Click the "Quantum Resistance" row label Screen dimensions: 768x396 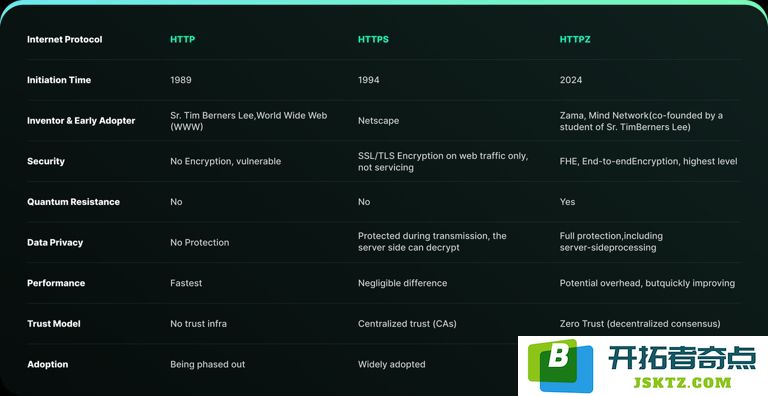73,202
